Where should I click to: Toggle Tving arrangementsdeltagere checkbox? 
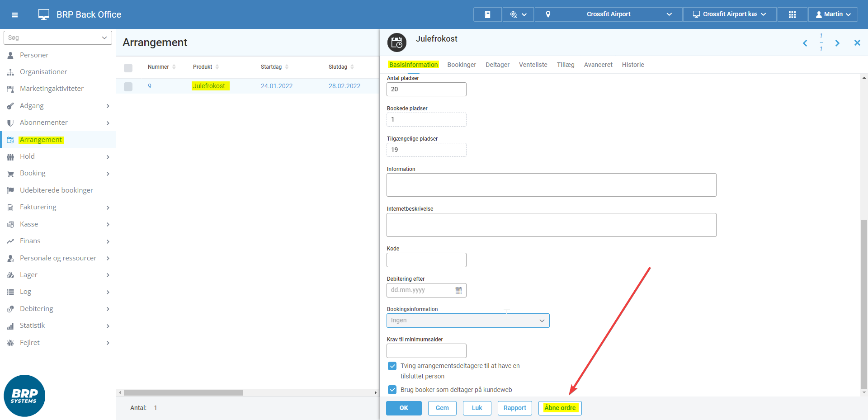[392, 366]
